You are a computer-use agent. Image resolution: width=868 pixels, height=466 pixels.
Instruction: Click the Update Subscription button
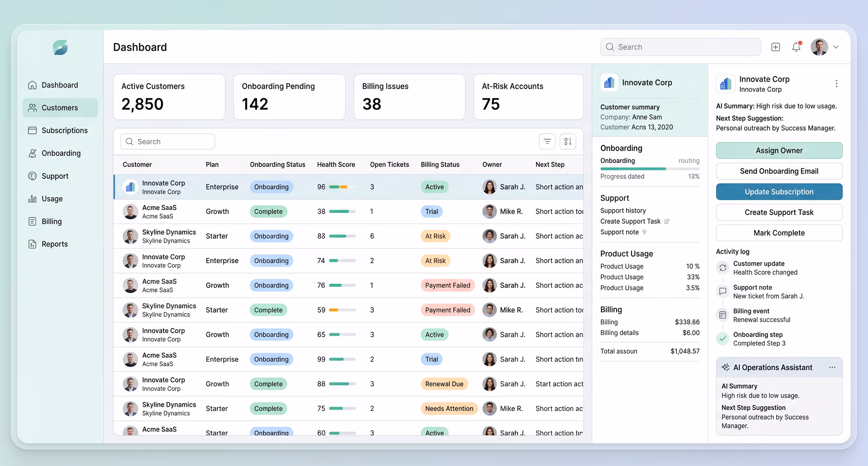tap(779, 191)
